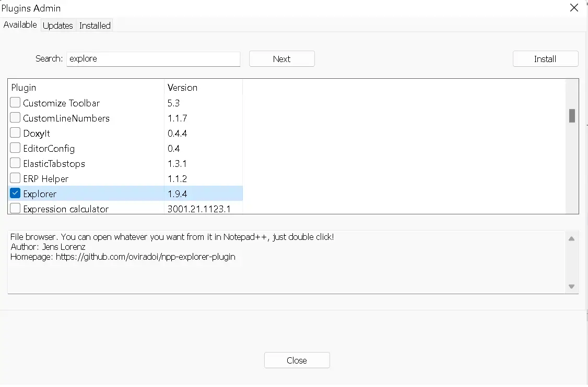This screenshot has width=588, height=387.
Task: Close the Plugins Admin window with X
Action: tap(574, 8)
